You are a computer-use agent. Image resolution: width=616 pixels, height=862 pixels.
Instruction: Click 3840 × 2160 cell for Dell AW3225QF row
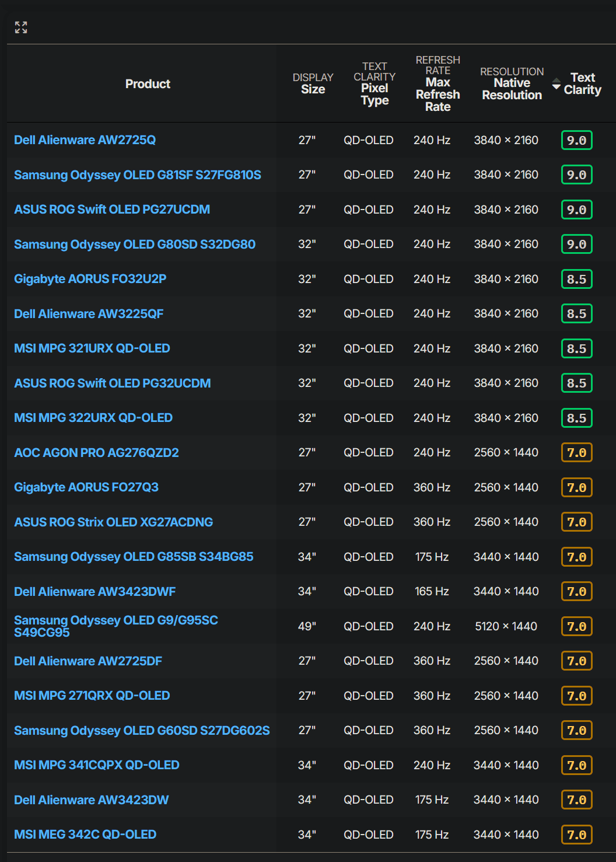pyautogui.click(x=506, y=314)
